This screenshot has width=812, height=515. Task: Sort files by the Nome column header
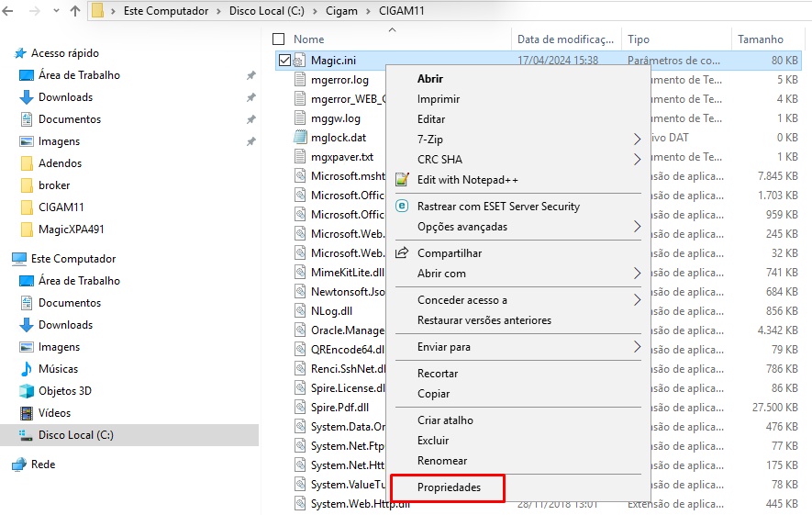point(309,39)
